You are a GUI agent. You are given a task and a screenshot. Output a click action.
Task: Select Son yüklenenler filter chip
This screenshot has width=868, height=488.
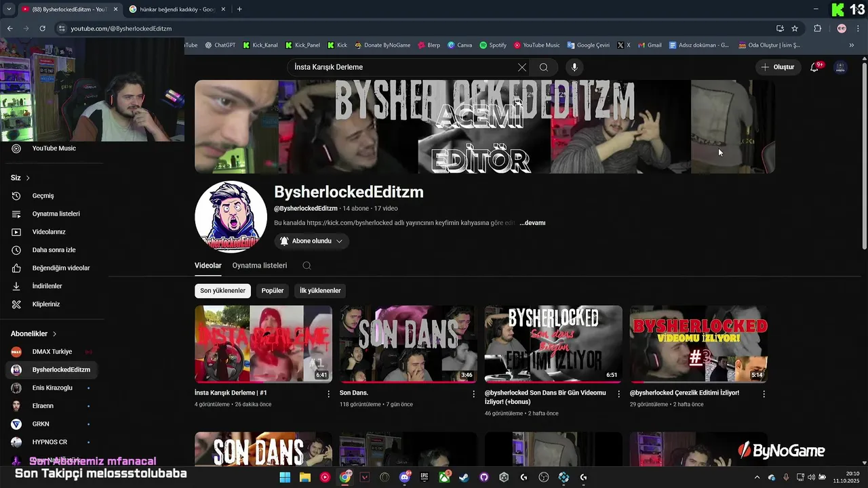tap(222, 291)
